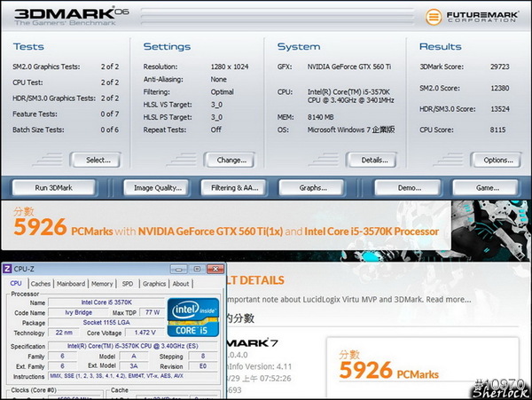
Task: Open the Memory tab in CPU-Z
Action: [x=102, y=284]
